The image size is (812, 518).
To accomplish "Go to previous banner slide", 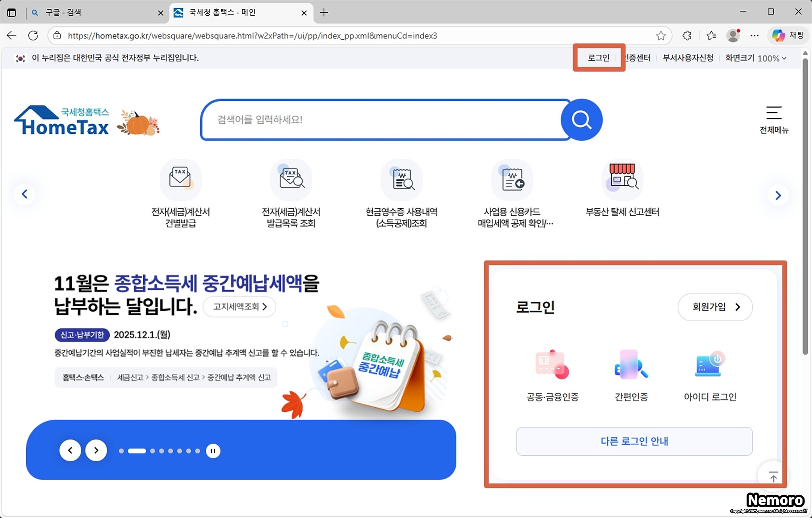I will click(70, 450).
